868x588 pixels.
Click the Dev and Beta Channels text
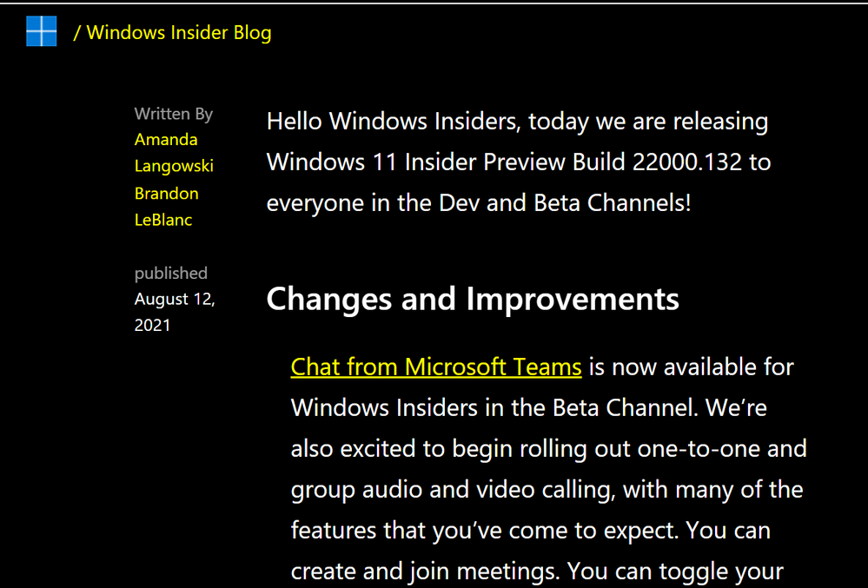[x=564, y=203]
